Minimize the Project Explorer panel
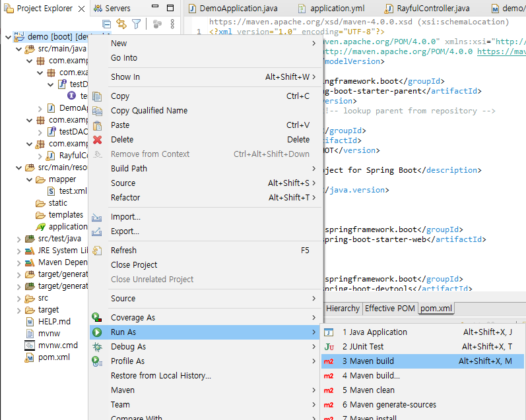Screen dimensions: 526x420 tap(155, 6)
